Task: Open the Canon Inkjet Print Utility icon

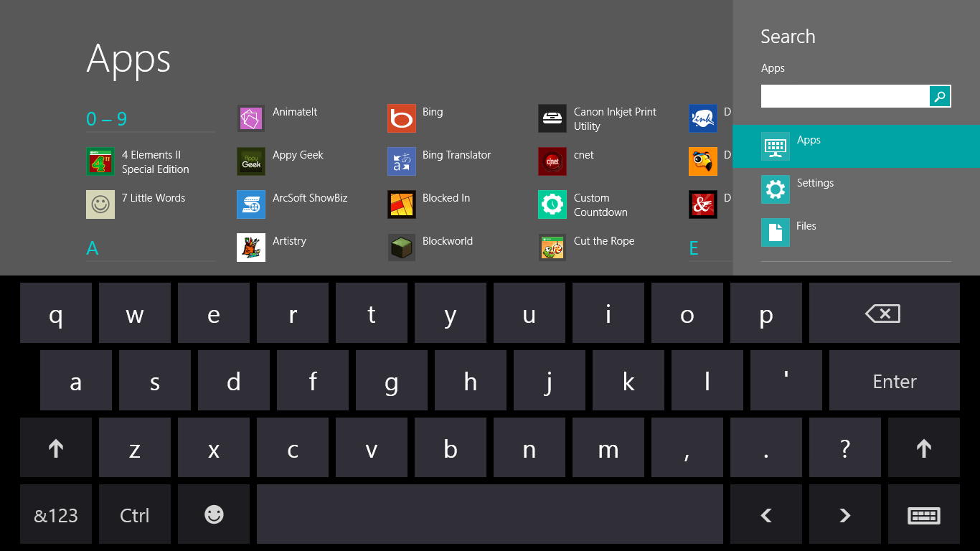Action: coord(552,118)
